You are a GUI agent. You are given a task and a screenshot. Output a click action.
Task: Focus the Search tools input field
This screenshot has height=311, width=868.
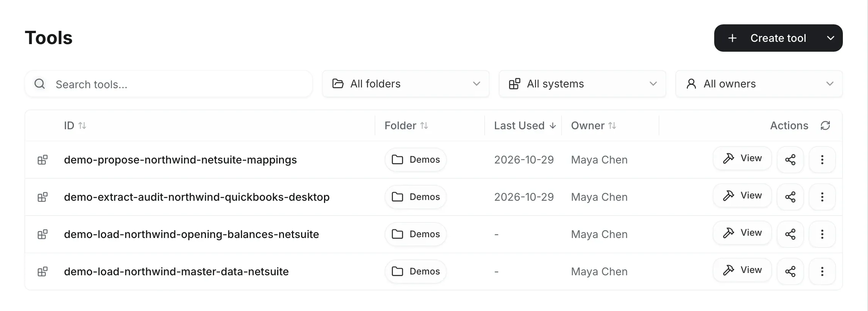tap(169, 84)
